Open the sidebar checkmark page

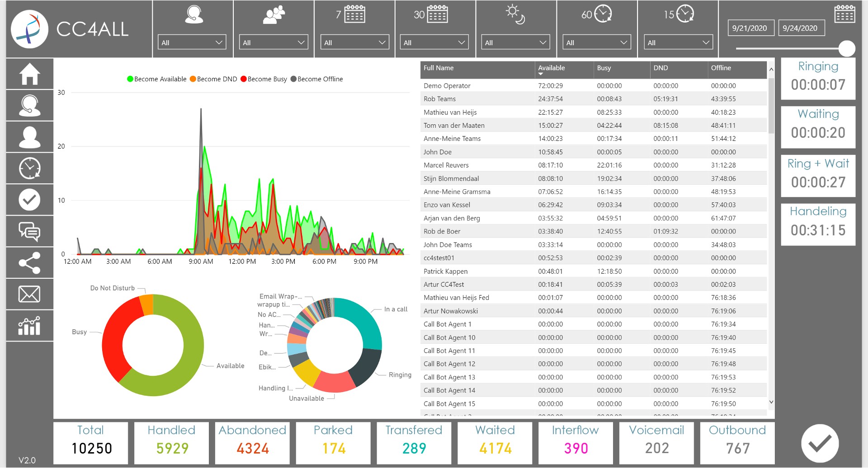[29, 200]
